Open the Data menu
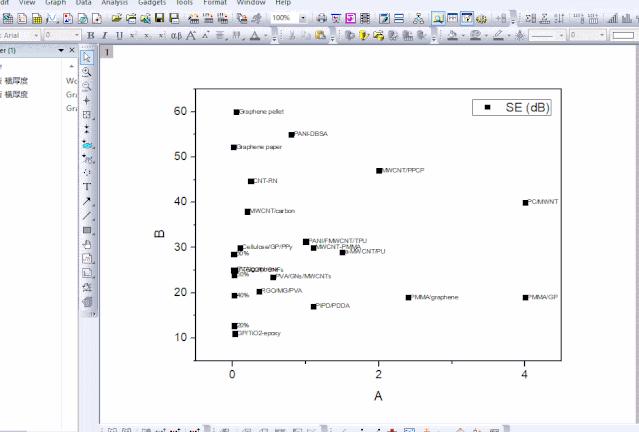639x432 pixels. point(84,2)
